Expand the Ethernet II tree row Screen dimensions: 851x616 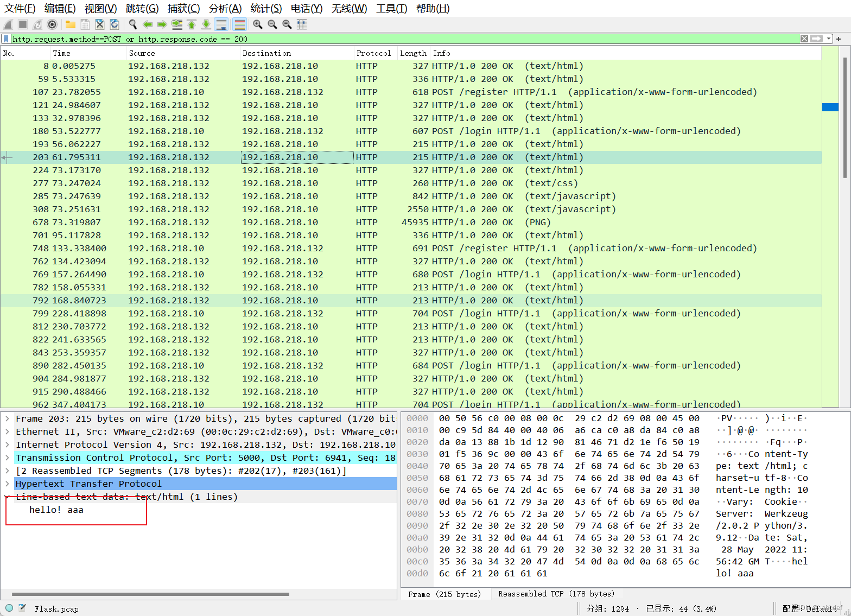[x=7, y=431]
